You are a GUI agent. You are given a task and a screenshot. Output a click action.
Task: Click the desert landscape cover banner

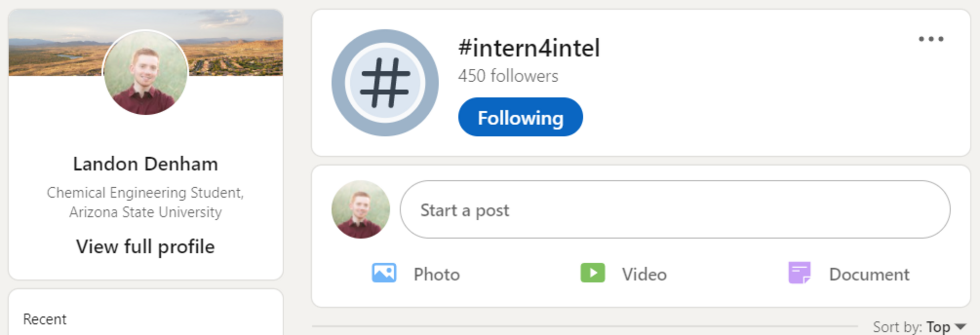(x=53, y=45)
